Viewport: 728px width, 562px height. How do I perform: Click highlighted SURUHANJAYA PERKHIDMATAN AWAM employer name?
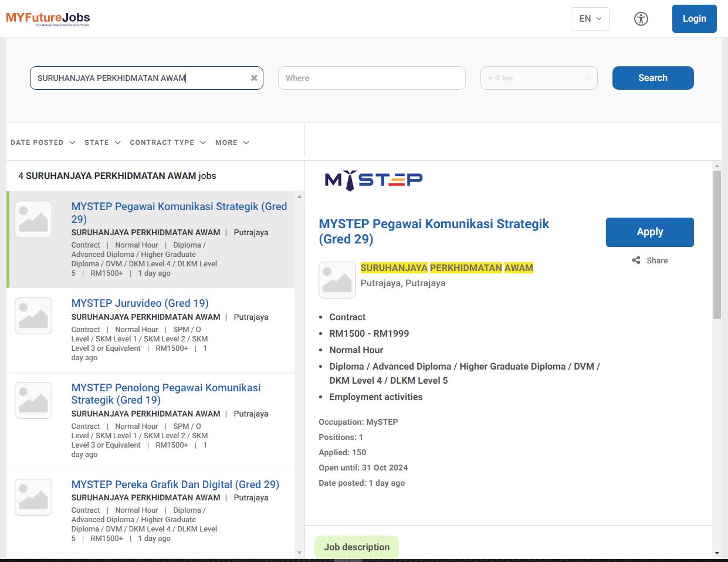[x=447, y=268]
